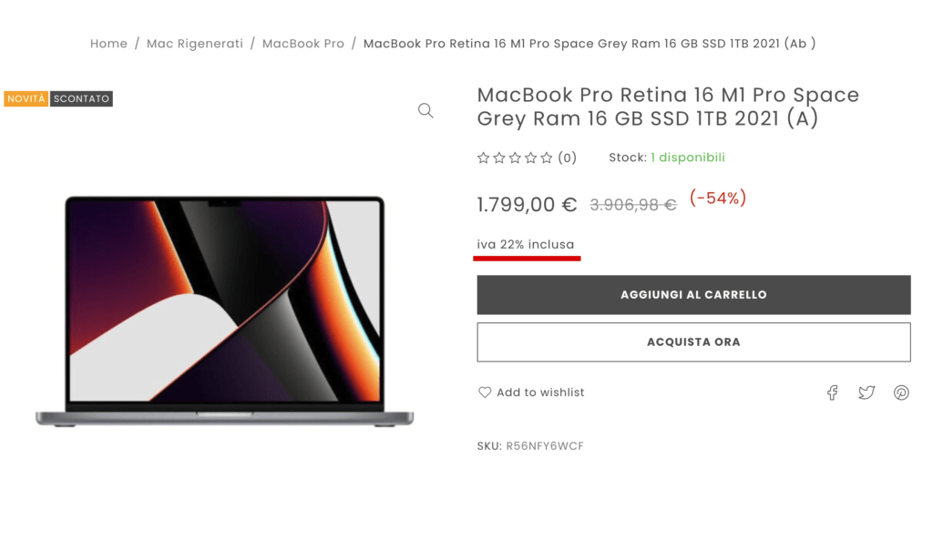
Task: Select the third rating star
Action: click(515, 158)
